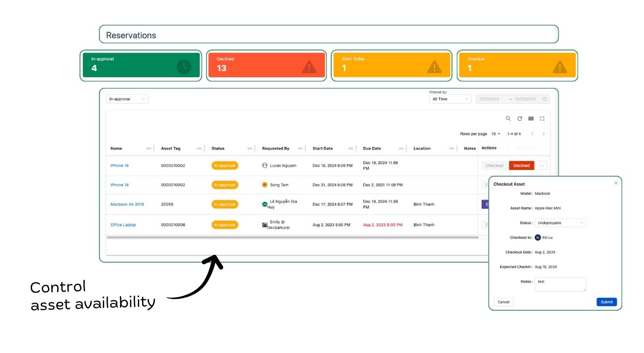
Task: Click the 1-4 of 4 pagination text
Action: [514, 134]
